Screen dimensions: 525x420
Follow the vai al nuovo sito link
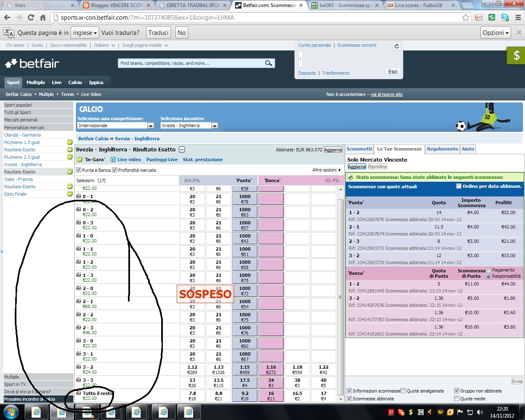pyautogui.click(x=386, y=94)
